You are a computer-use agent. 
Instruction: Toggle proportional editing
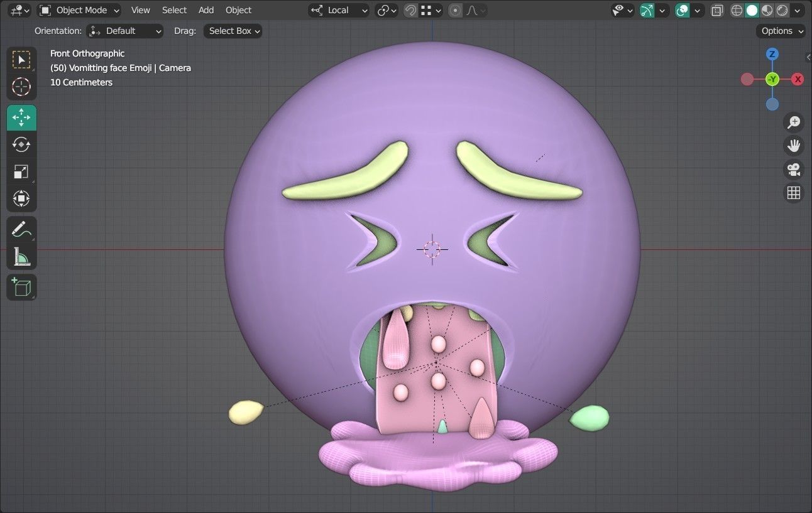pos(456,10)
